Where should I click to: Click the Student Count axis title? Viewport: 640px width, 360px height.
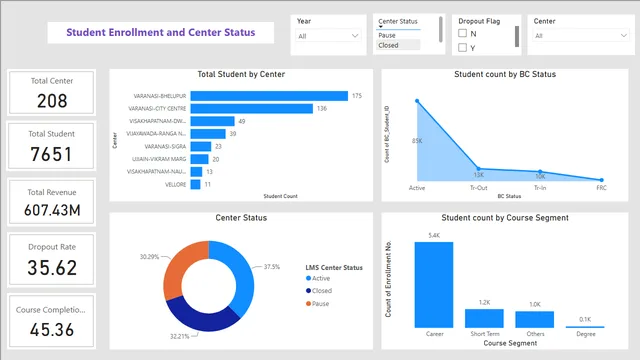tap(280, 196)
